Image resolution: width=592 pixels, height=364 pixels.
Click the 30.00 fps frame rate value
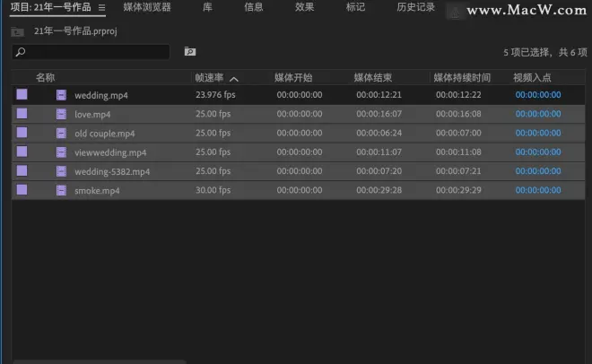213,190
